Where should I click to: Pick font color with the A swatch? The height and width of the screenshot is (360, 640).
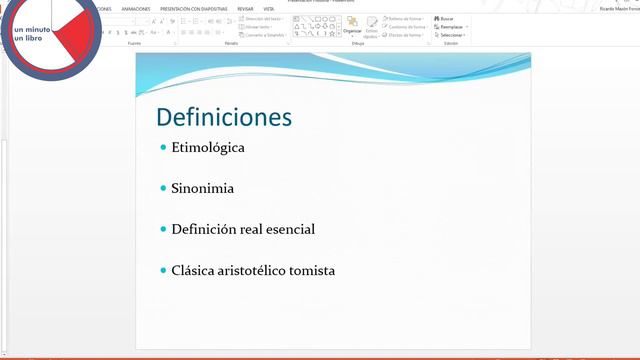[x=168, y=32]
